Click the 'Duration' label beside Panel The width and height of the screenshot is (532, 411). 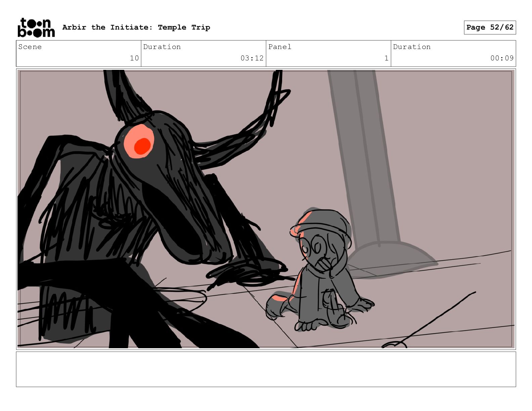click(x=412, y=47)
